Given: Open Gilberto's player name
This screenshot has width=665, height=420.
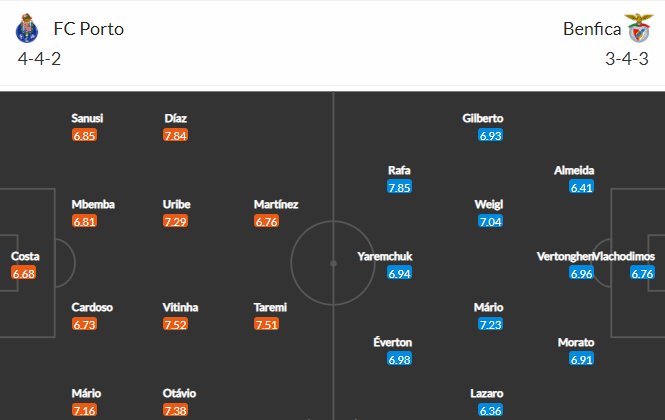Looking at the screenshot, I should point(483,118).
